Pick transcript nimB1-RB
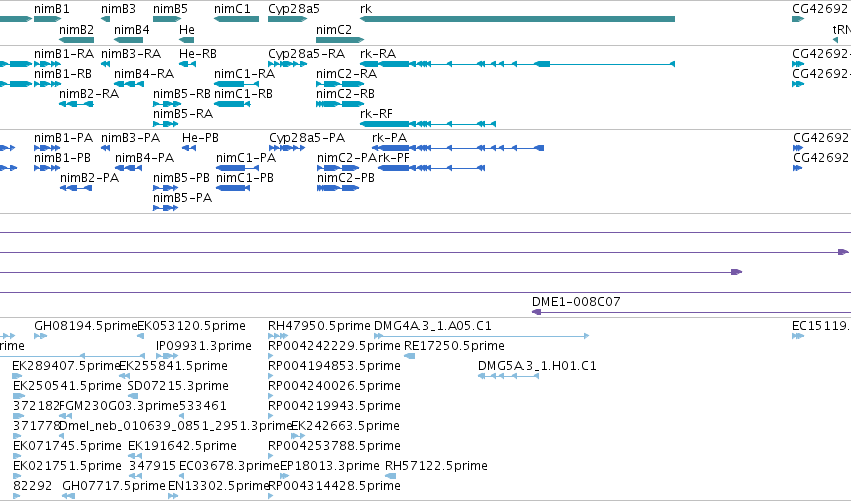851x501 pixels. pyautogui.click(x=47, y=84)
